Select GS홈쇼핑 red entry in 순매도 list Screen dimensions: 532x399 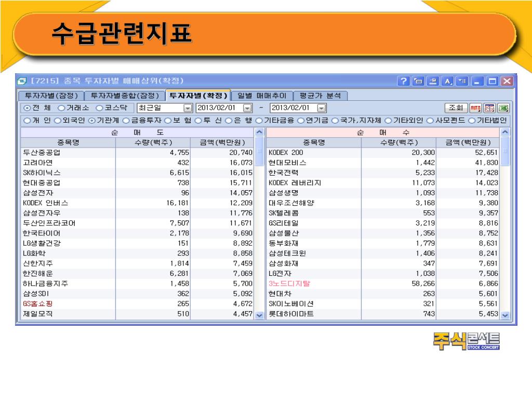(137, 303)
